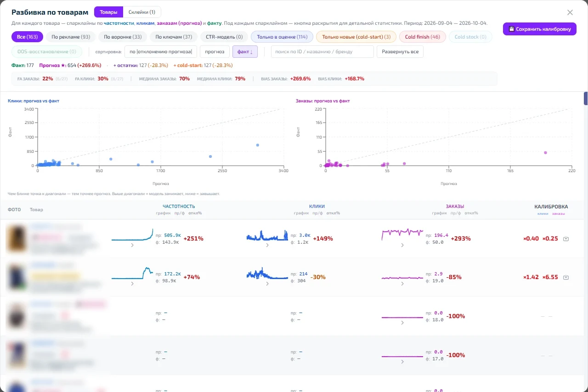Toggle the "По ключам (37)" filter

(x=174, y=37)
